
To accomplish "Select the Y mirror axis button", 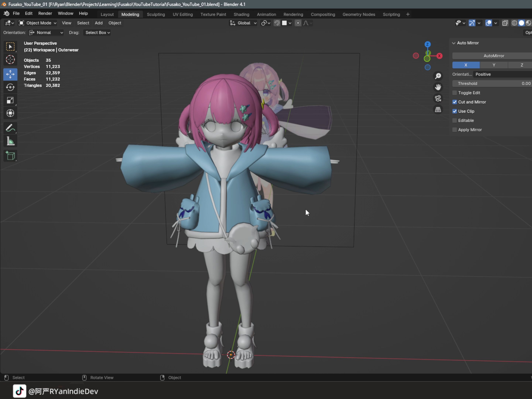I will click(x=494, y=65).
